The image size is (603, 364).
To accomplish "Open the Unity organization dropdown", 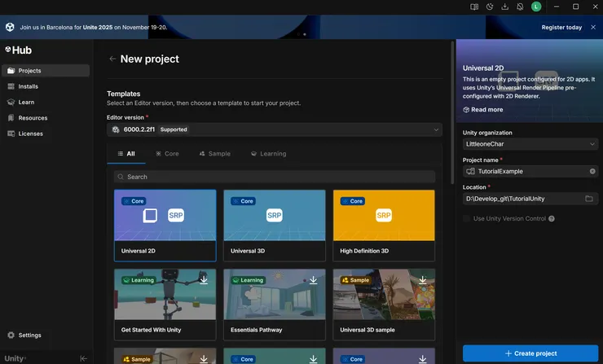I will (x=529, y=144).
